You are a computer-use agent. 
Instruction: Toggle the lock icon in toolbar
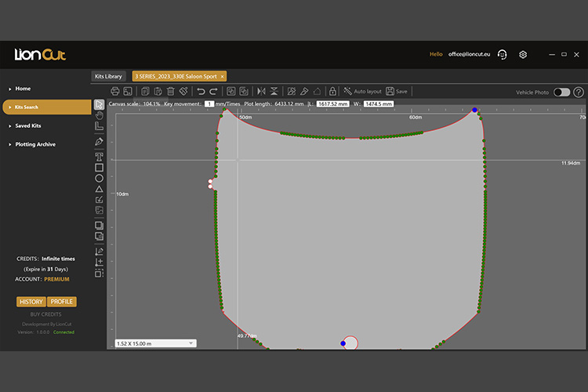pyautogui.click(x=332, y=92)
